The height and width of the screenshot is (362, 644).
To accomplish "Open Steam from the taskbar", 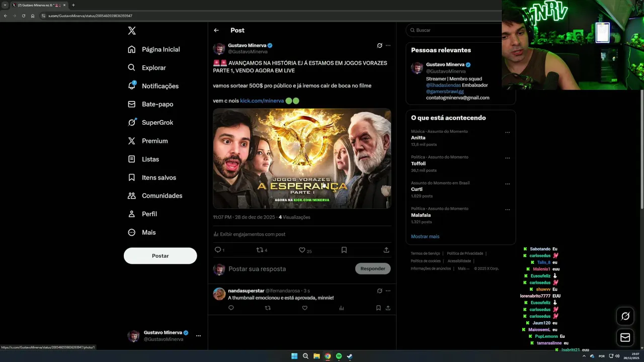I will pos(350,356).
